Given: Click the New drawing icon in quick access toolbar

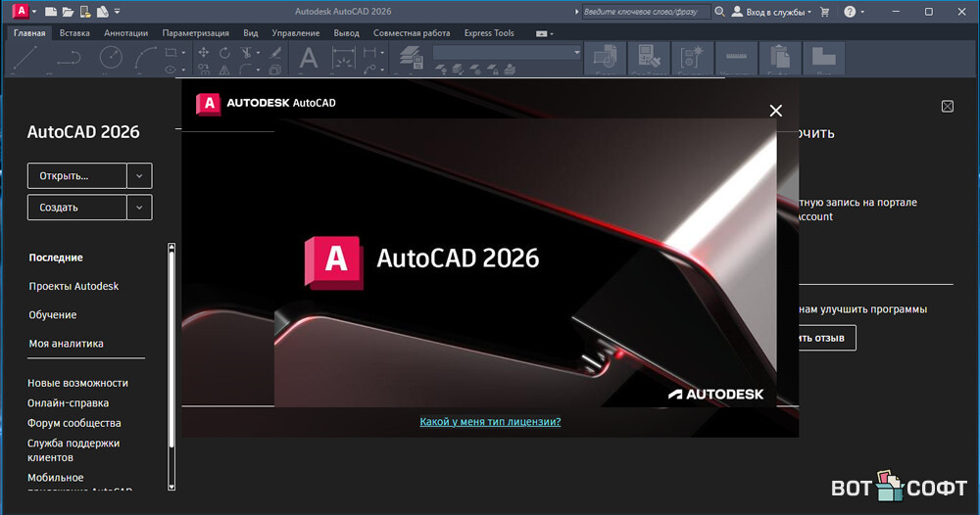Looking at the screenshot, I should [x=49, y=12].
